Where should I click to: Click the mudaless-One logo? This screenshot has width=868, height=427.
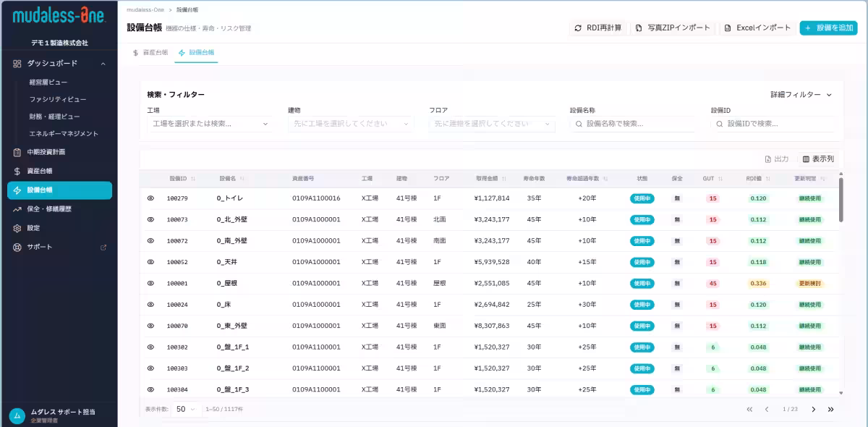[x=59, y=16]
